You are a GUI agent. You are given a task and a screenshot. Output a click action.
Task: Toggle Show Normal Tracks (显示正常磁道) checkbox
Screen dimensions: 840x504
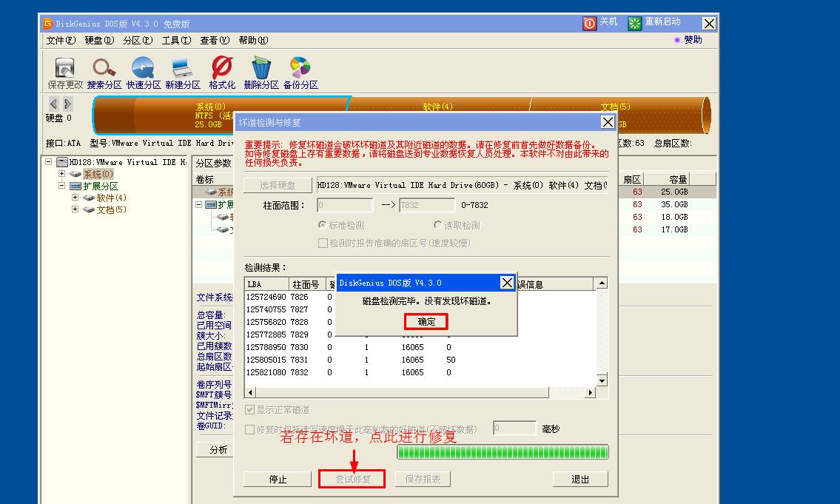[249, 410]
